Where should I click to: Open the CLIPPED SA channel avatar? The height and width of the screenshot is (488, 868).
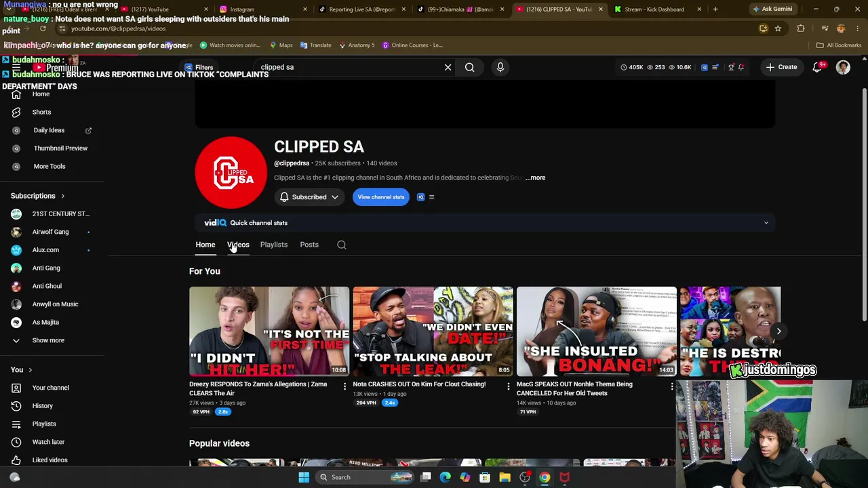[x=231, y=173]
